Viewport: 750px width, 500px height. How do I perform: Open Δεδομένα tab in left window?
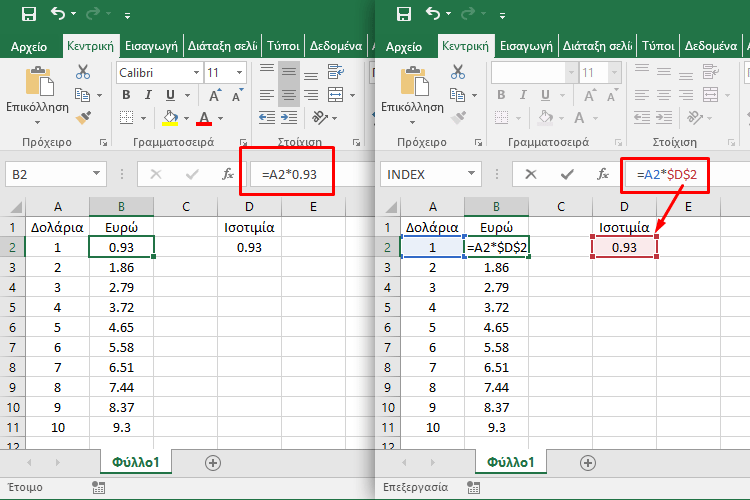click(x=336, y=46)
